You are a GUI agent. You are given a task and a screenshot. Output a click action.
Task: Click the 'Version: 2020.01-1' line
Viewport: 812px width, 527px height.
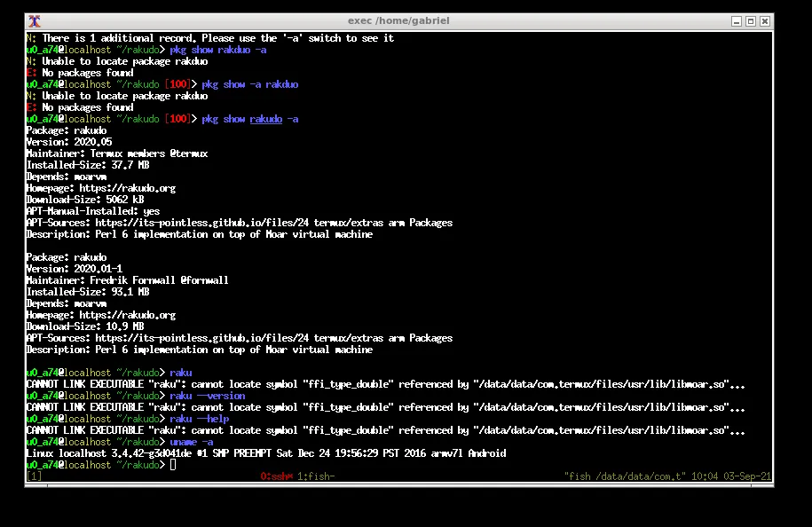point(74,269)
